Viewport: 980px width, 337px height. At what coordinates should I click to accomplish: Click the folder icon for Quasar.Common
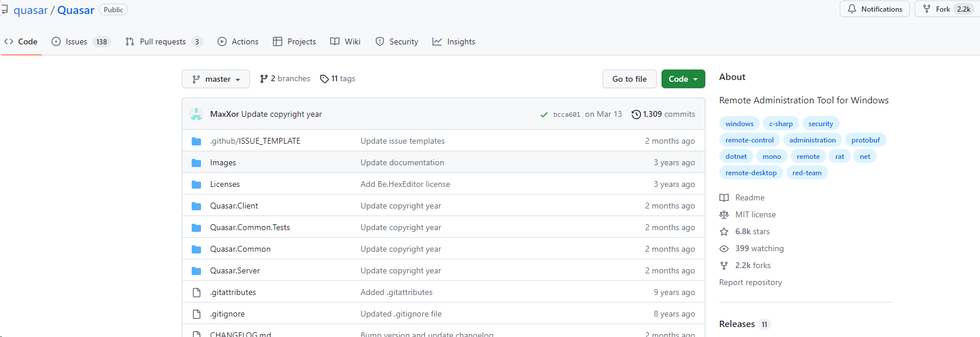click(x=196, y=249)
